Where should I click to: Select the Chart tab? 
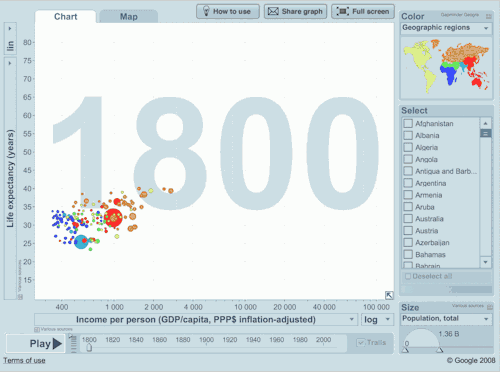click(x=66, y=17)
